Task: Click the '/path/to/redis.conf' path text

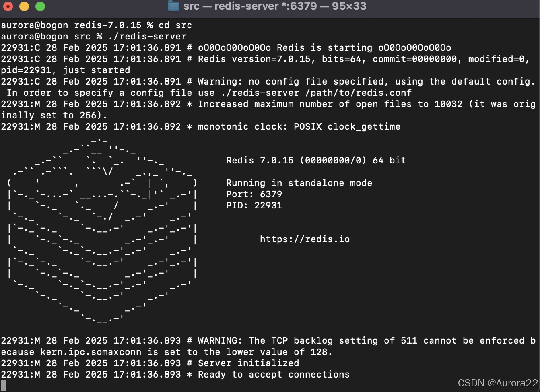Action: tap(359, 93)
